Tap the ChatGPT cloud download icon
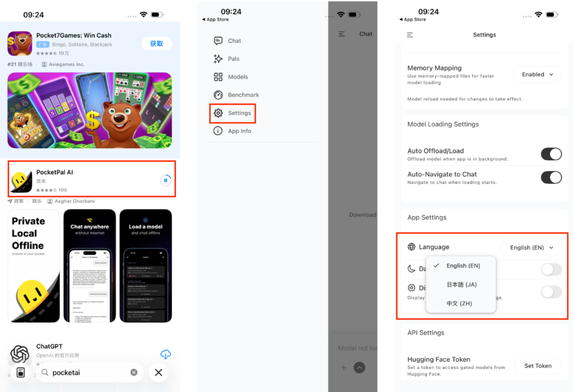The width and height of the screenshot is (573, 392). tap(166, 354)
